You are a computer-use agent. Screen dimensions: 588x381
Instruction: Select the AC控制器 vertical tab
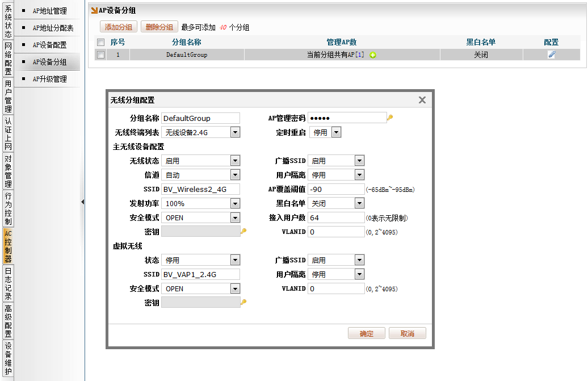tap(9, 246)
